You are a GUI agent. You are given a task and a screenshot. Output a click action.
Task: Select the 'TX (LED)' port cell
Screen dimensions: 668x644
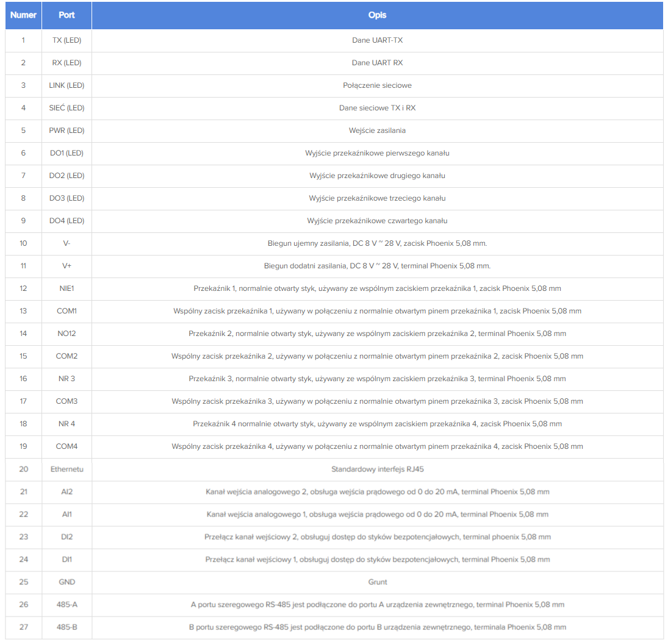(x=67, y=40)
